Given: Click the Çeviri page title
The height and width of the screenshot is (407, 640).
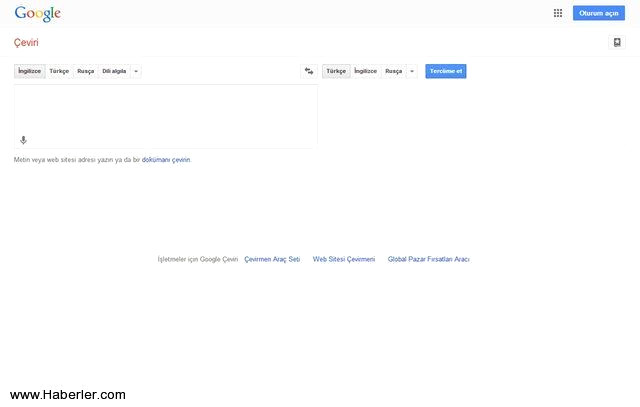Looking at the screenshot, I should click(x=26, y=42).
